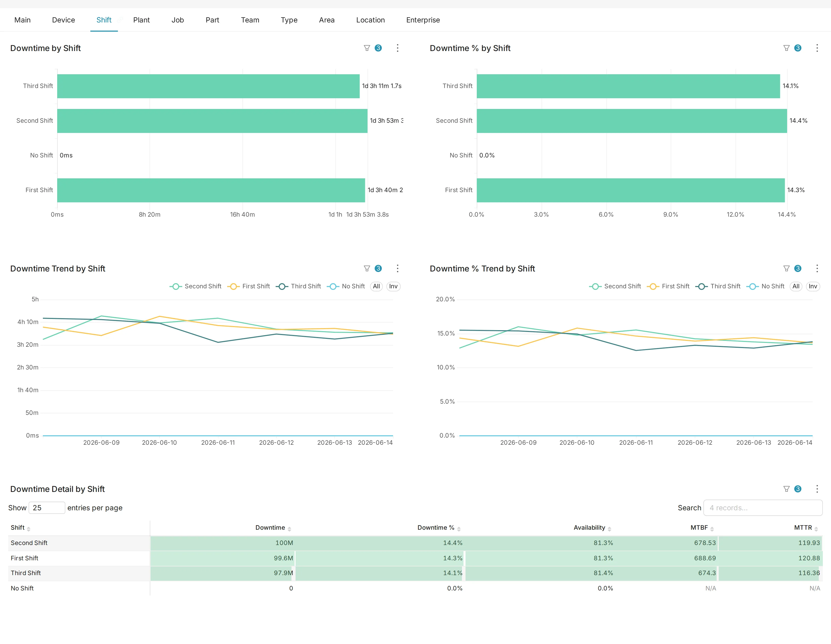Toggle Third Shift series in Downtime Trend legend
This screenshot has width=831, height=644.
[x=298, y=287]
